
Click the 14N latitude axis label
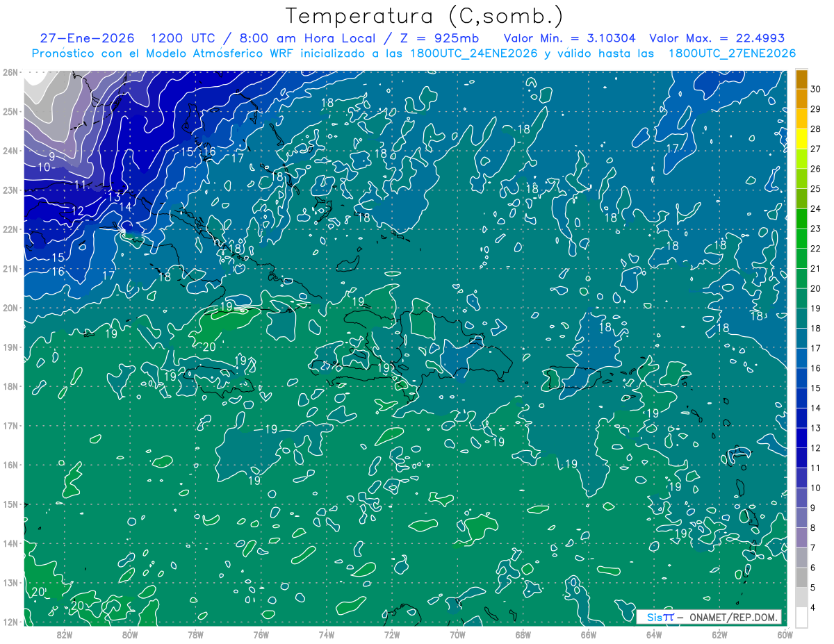point(10,543)
